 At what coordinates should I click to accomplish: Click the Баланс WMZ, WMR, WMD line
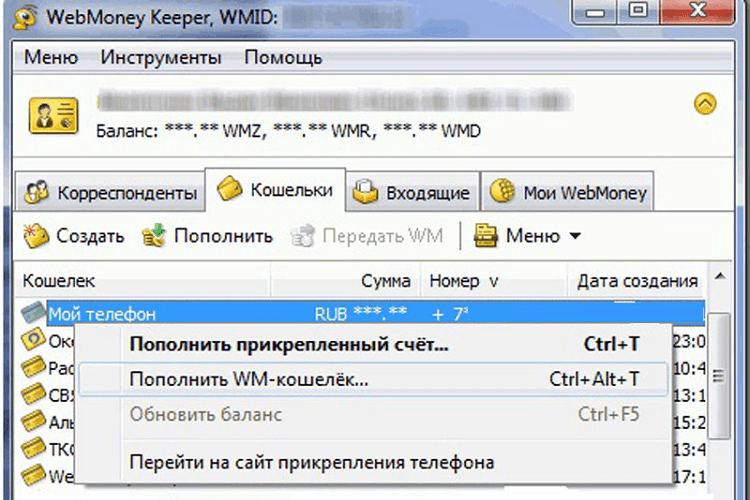[288, 131]
